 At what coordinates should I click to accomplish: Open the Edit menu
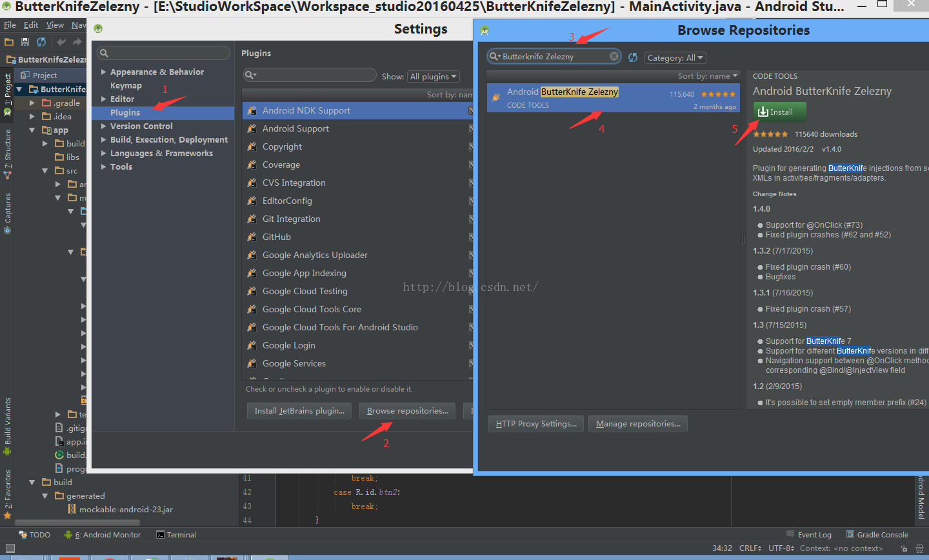tap(31, 25)
